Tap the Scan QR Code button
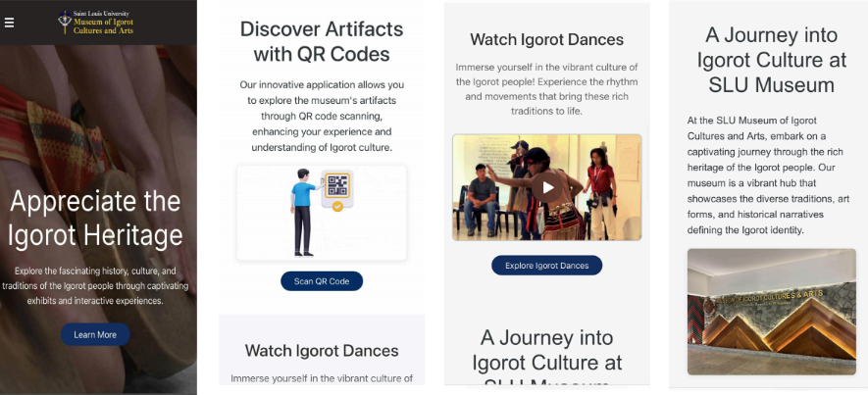The image size is (868, 395). coord(322,281)
